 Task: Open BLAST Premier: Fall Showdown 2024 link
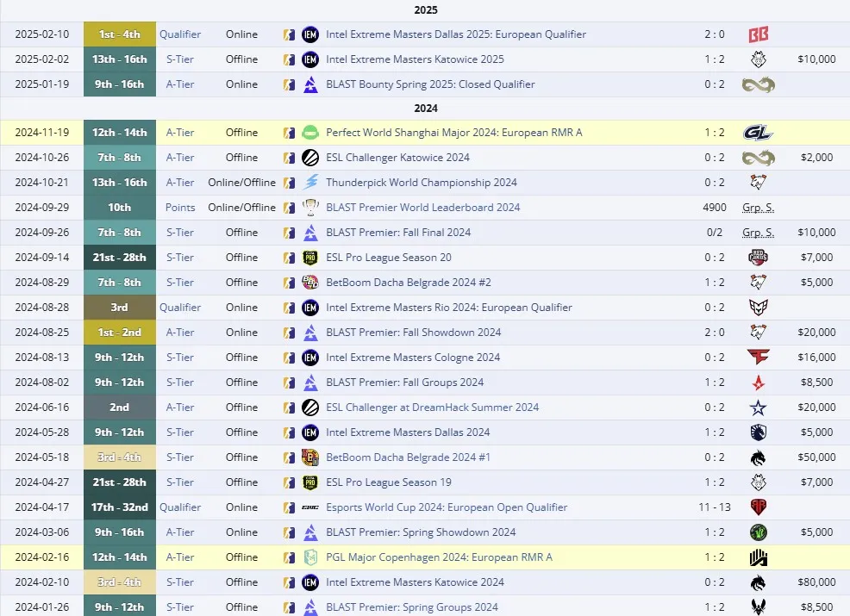414,332
